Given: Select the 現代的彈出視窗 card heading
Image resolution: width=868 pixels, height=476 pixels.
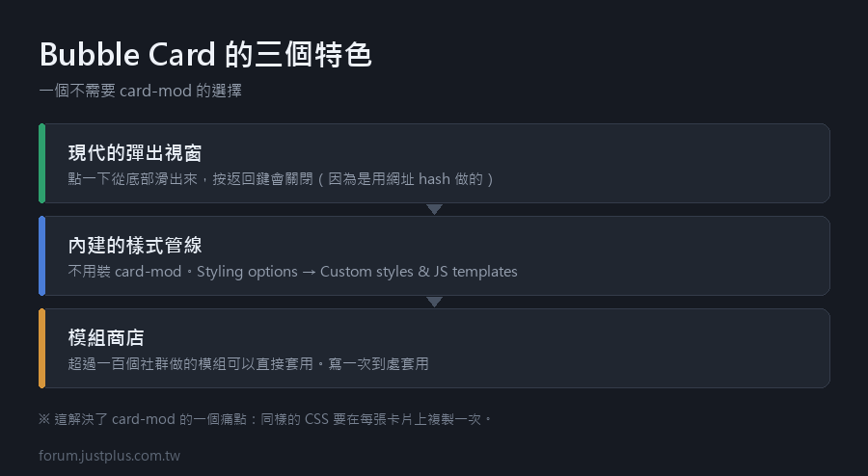Looking at the screenshot, I should point(135,153).
